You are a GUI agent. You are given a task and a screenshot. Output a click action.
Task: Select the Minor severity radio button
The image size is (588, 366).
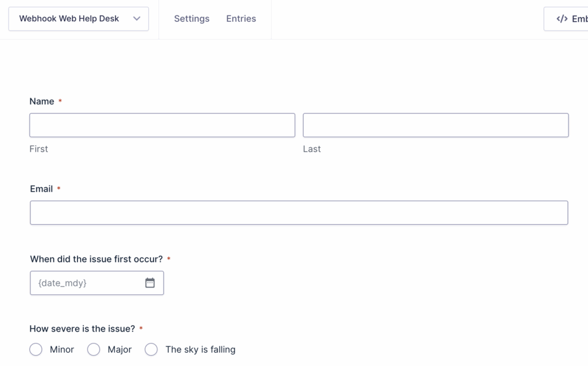[x=36, y=349]
